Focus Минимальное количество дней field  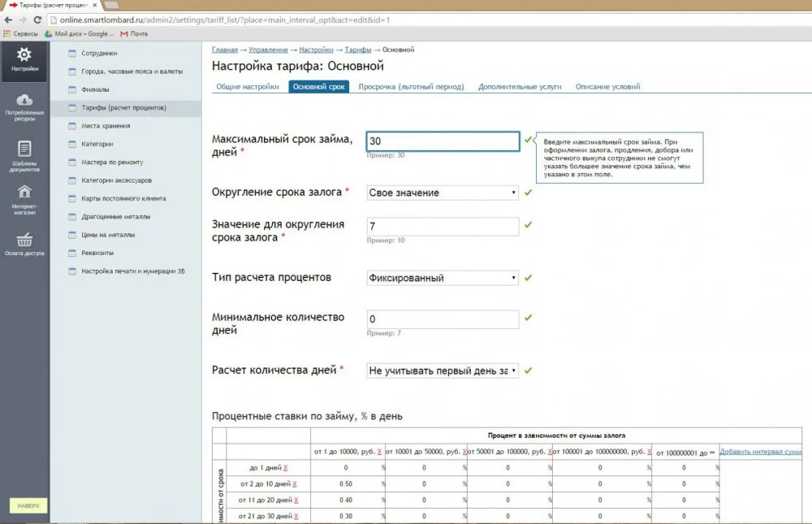pyautogui.click(x=443, y=318)
